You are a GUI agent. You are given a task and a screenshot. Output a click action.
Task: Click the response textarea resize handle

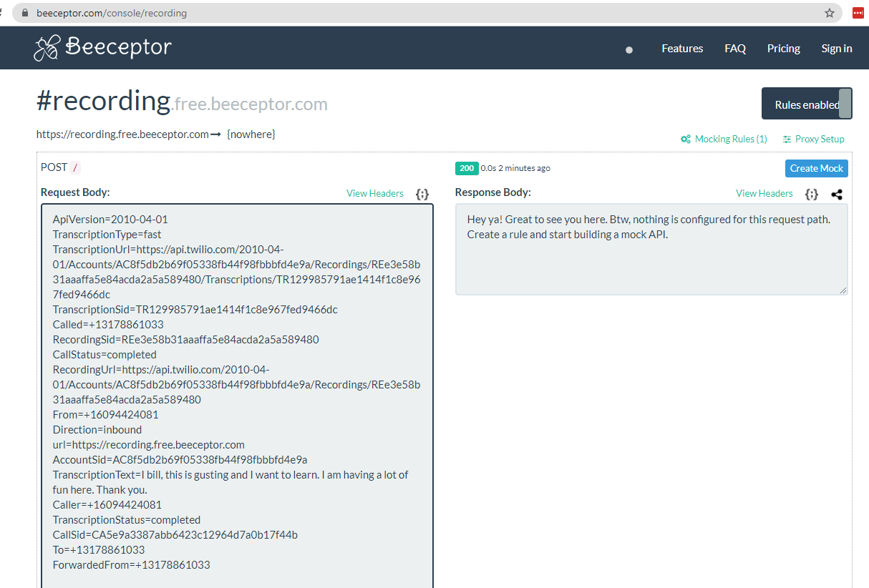843,290
